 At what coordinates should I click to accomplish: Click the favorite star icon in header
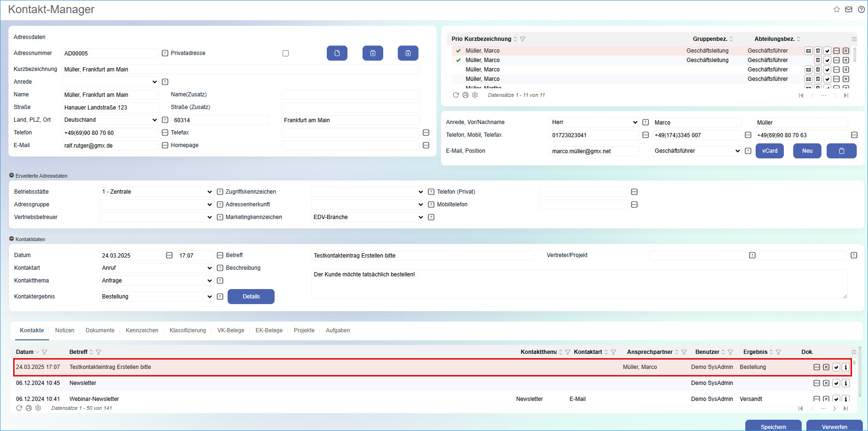point(836,9)
